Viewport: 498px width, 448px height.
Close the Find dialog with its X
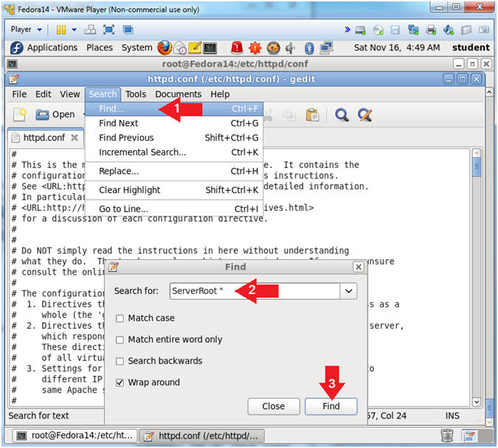[358, 267]
